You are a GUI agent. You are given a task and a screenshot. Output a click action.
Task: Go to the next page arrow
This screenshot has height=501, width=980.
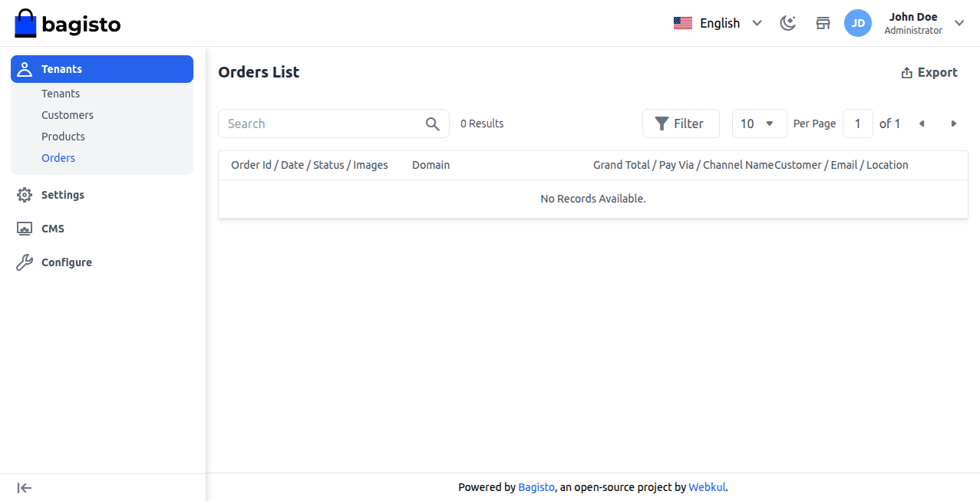tap(954, 124)
